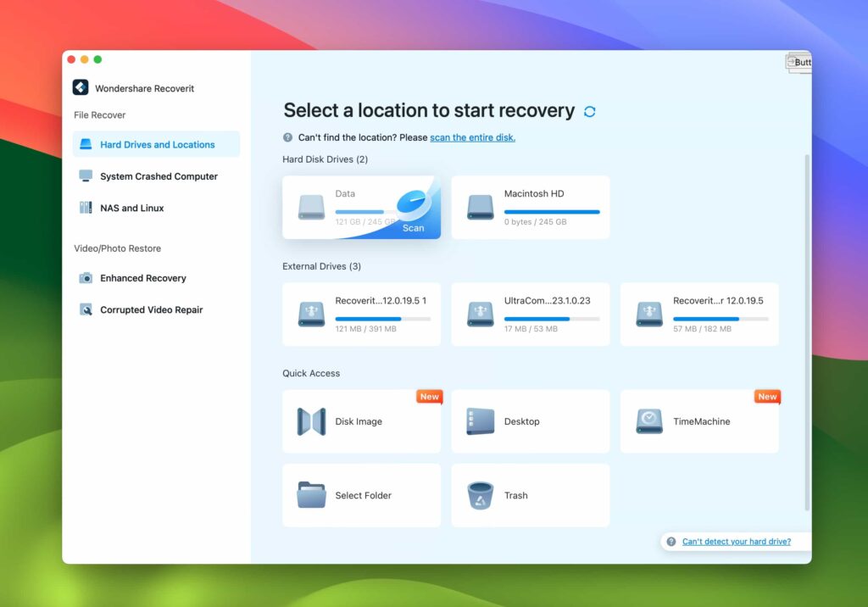Open the Disk Image quick access option
Image resolution: width=868 pixels, height=607 pixels.
(361, 421)
